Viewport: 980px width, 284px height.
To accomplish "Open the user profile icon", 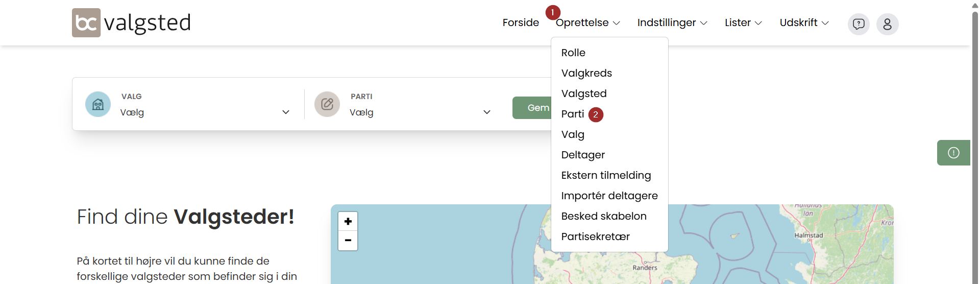I will (887, 24).
